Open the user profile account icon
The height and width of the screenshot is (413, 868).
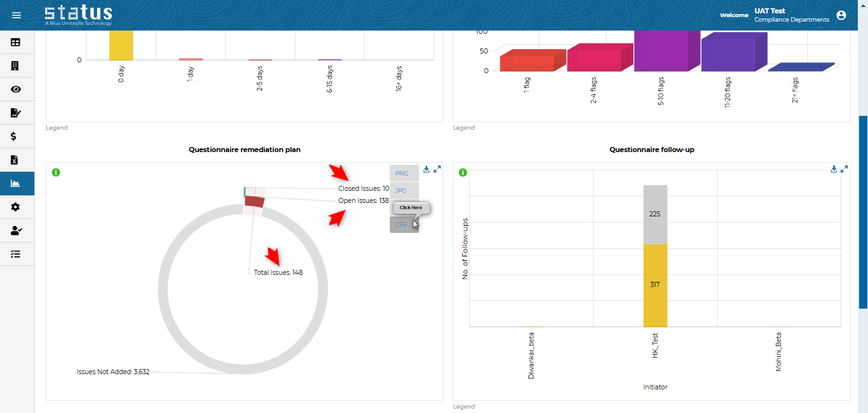tap(841, 15)
